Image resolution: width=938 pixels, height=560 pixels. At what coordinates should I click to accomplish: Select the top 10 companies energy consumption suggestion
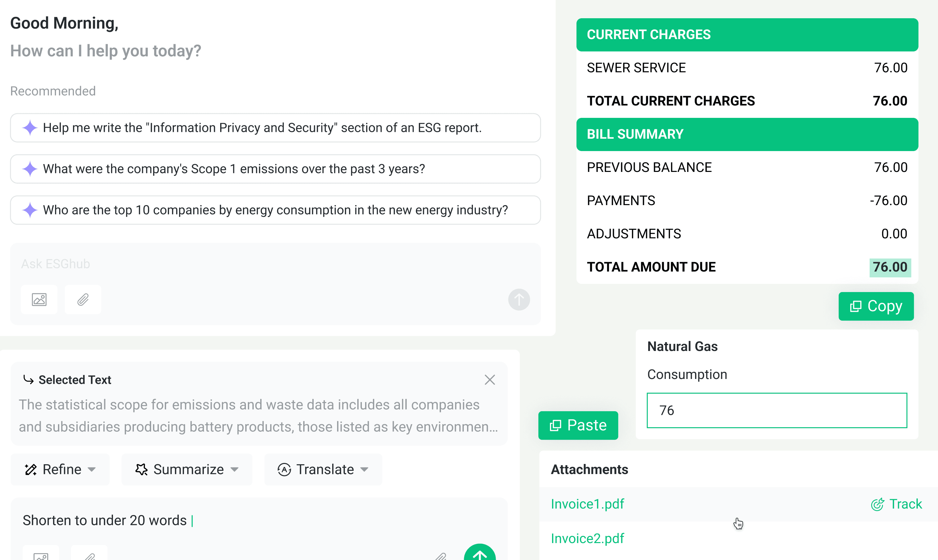pyautogui.click(x=275, y=210)
